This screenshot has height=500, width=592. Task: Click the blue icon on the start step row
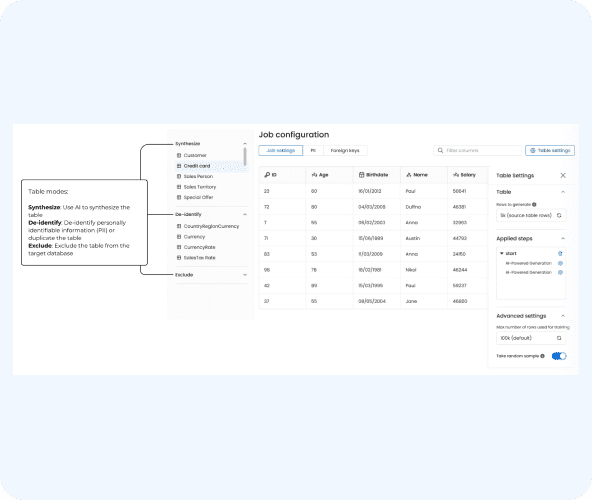pos(560,253)
